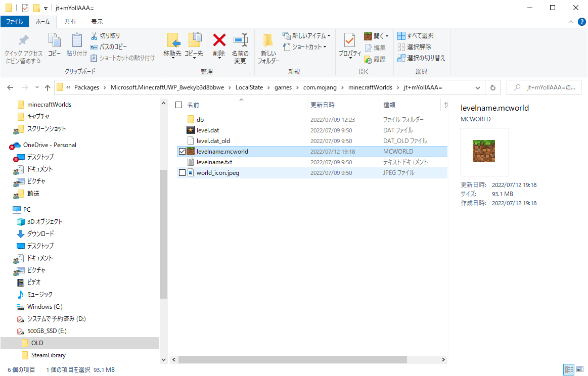The image size is (588, 376).
Task: Click 履歴 history icon
Action: [368, 59]
